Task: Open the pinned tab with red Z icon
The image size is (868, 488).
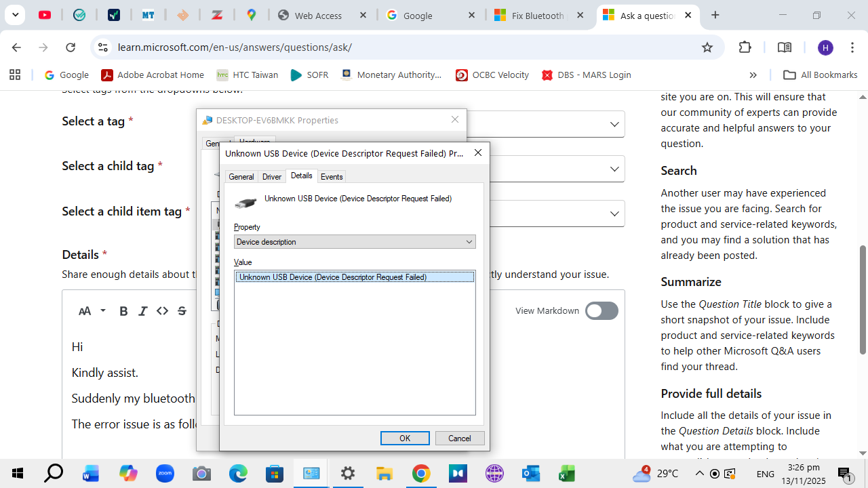Action: pos(218,15)
